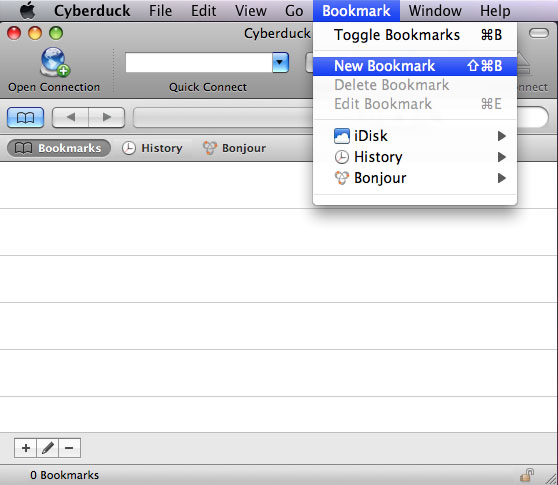Close the Bookmark menu in menu bar
The image size is (558, 485).
click(x=356, y=11)
